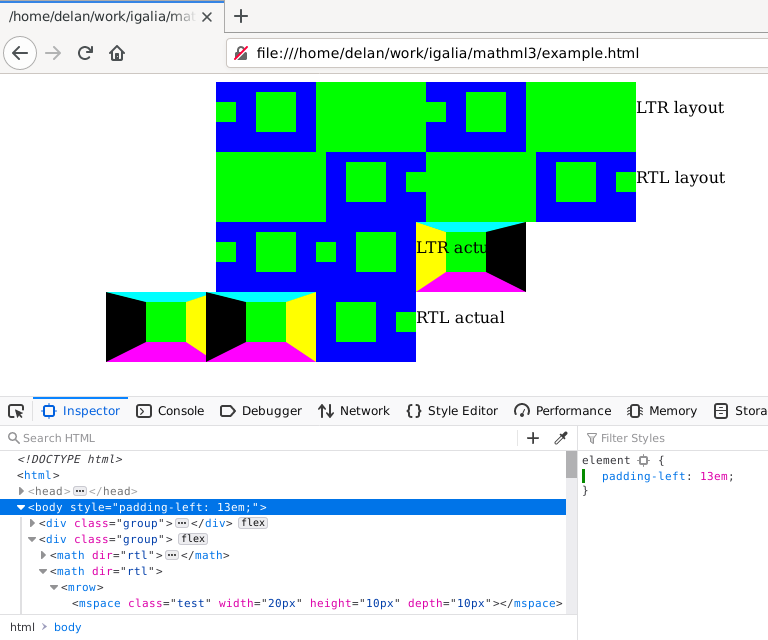Screen dimensions: 768x640
Task: Click the insecure connection icon in address bar
Action: 241,54
